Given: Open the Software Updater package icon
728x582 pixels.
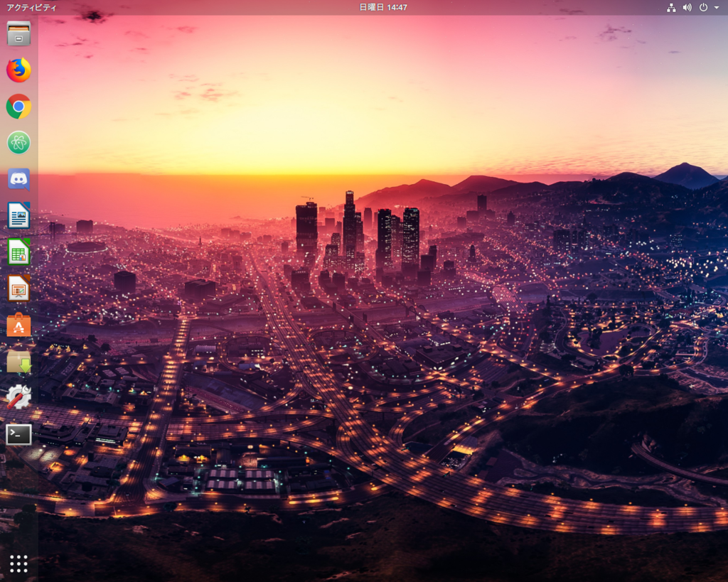Looking at the screenshot, I should [18, 362].
